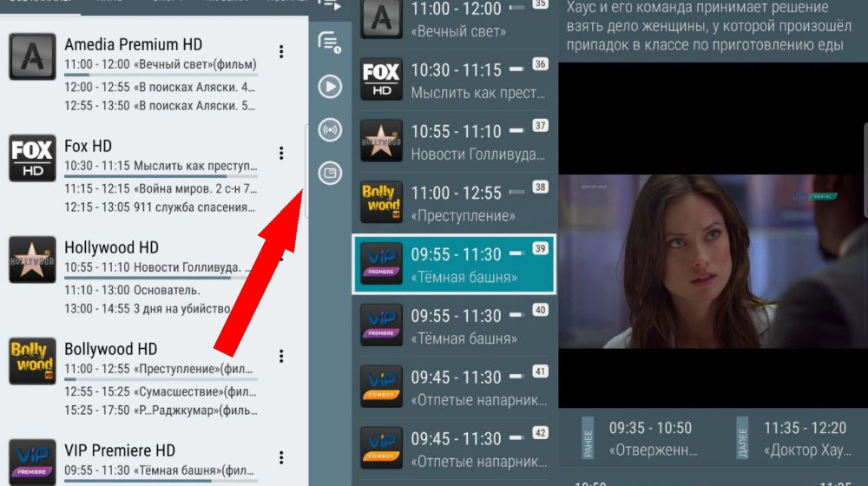Select 13:00 - 14:55 3 дня на убийство entry
Viewport: 868px width, 486px height.
148,309
